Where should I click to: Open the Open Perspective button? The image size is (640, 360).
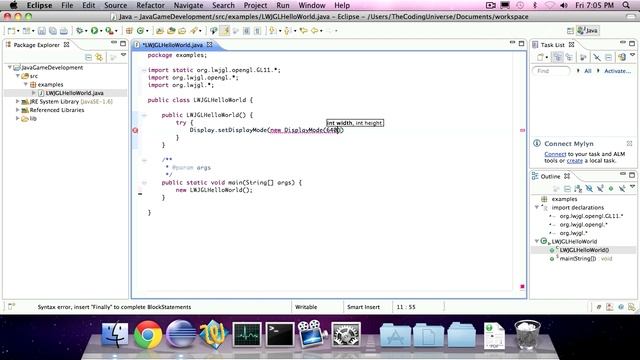pos(570,31)
